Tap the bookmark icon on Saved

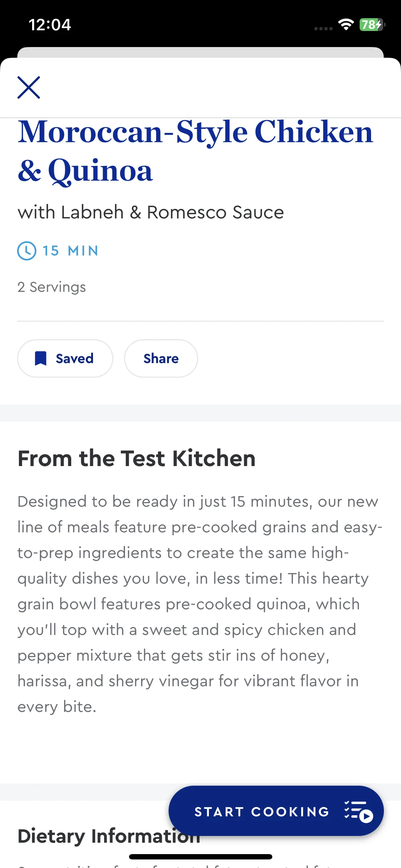[x=41, y=358]
